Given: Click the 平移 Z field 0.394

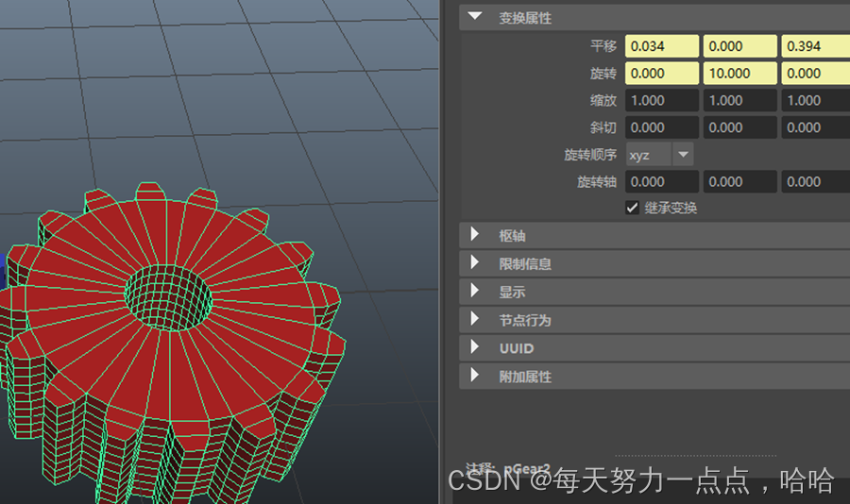Looking at the screenshot, I should (x=816, y=46).
